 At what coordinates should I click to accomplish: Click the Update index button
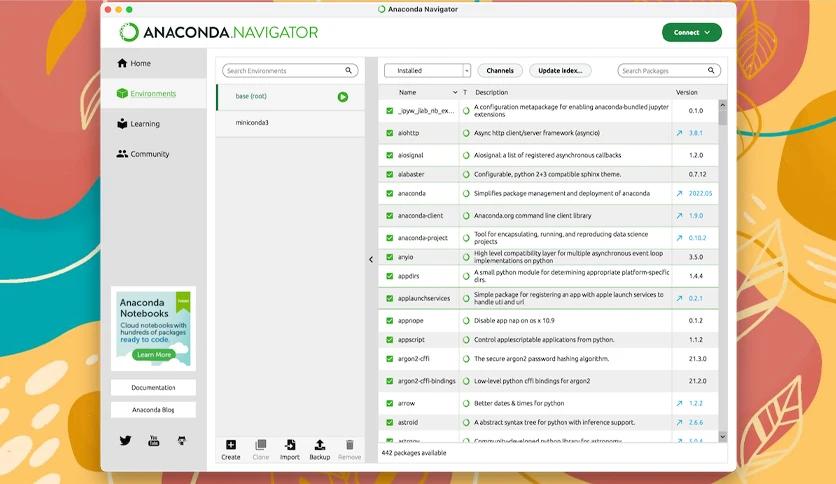560,70
